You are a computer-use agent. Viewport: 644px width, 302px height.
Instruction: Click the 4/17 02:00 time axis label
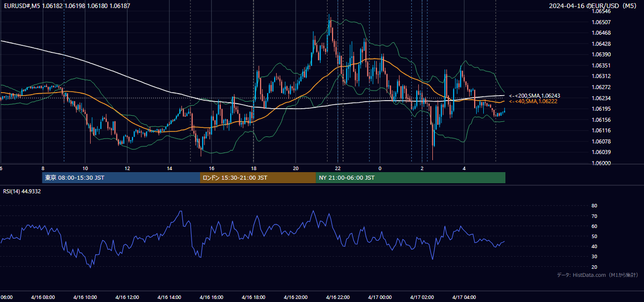422,297
